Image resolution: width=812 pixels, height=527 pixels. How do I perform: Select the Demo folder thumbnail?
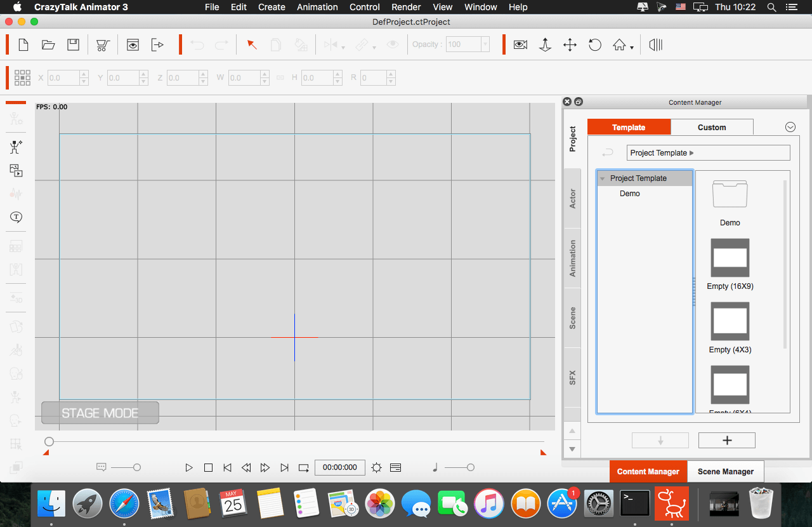click(730, 194)
